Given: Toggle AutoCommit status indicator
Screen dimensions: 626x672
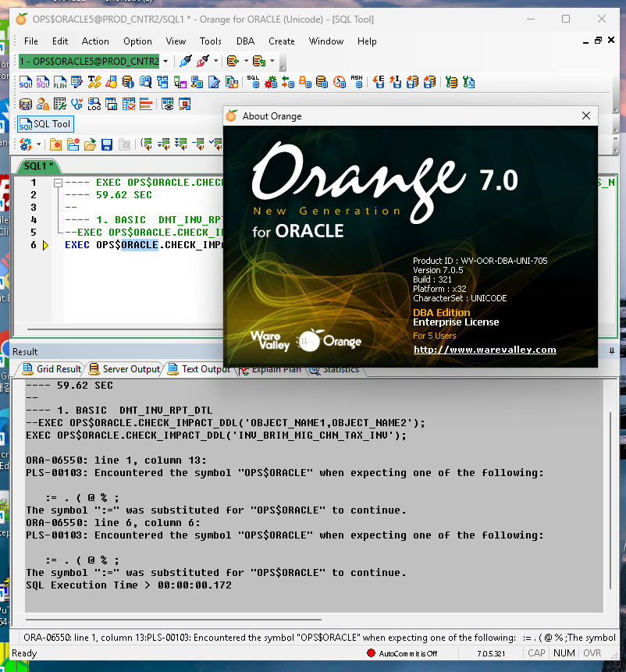Looking at the screenshot, I should [402, 653].
